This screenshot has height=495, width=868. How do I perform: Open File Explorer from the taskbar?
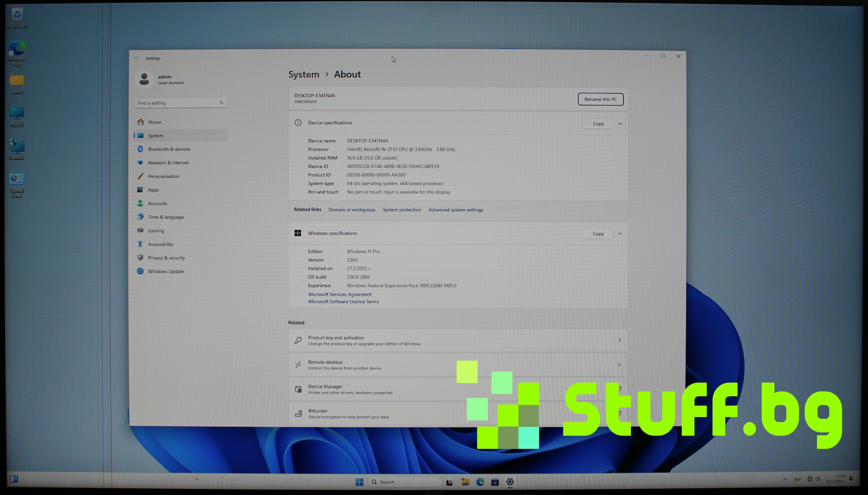(x=465, y=482)
